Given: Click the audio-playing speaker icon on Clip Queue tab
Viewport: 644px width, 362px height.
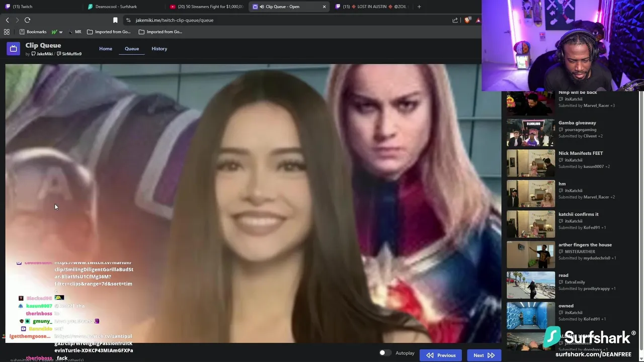Looking at the screenshot, I should 262,7.
